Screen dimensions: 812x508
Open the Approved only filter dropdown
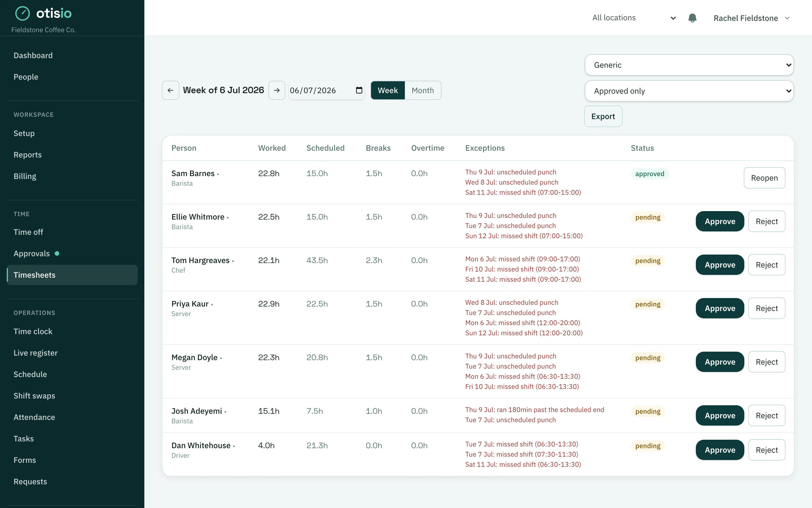coord(689,91)
